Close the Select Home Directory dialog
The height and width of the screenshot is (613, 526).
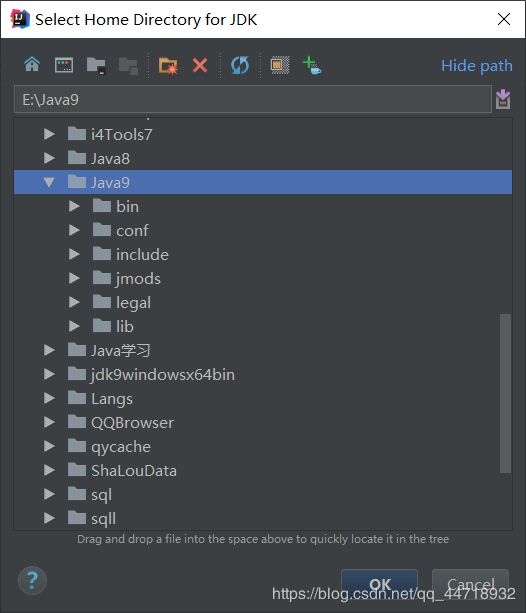coord(504,19)
